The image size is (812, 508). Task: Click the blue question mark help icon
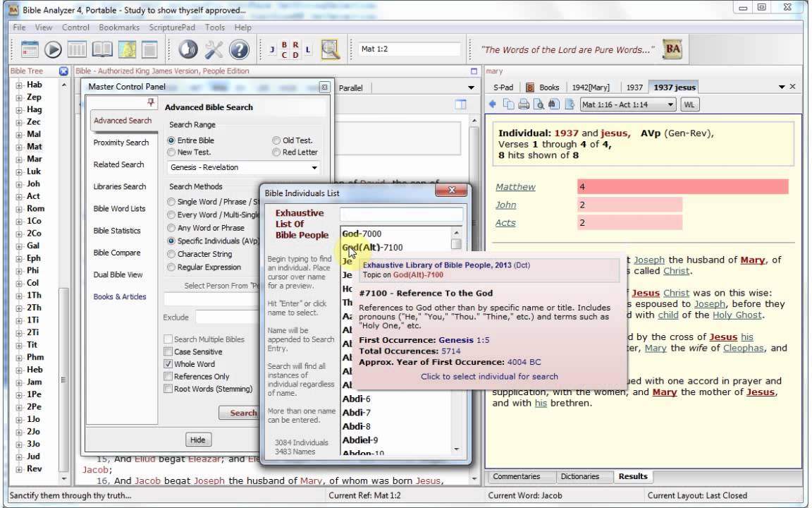[239, 50]
